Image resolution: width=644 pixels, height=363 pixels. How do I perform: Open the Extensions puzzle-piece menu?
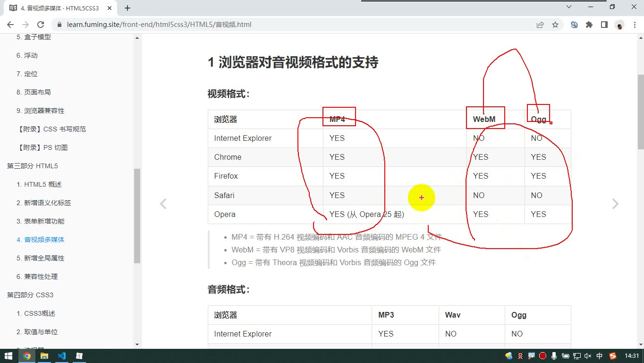pyautogui.click(x=589, y=25)
